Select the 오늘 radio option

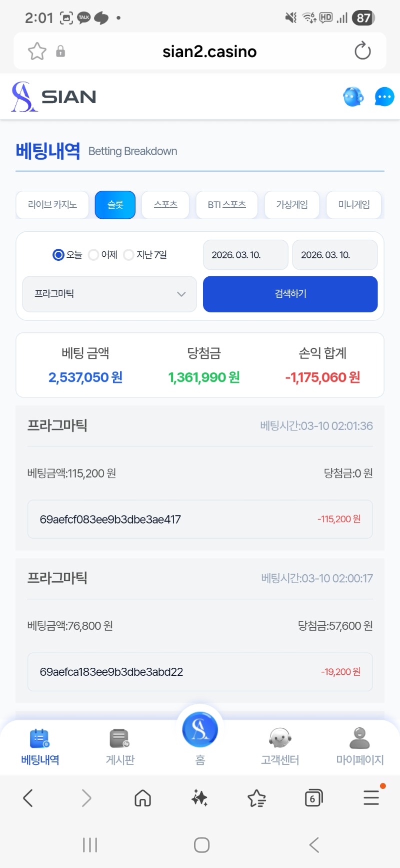pos(58,255)
